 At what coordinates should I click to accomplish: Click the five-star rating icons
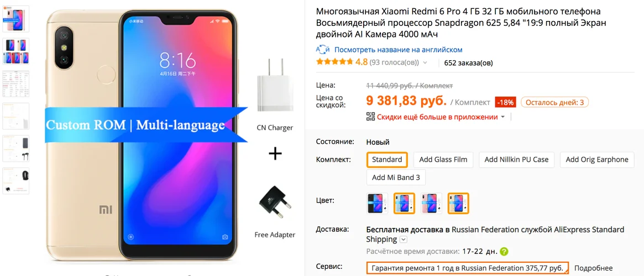click(x=334, y=62)
